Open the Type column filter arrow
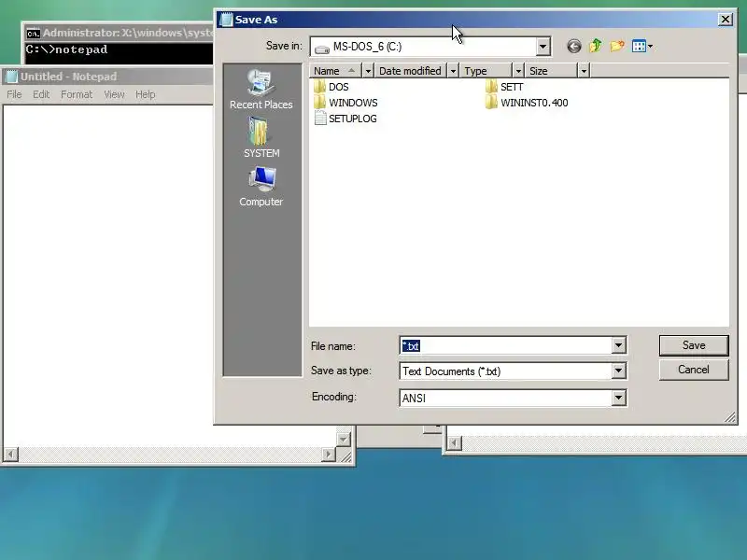The width and height of the screenshot is (747, 560). [x=518, y=71]
